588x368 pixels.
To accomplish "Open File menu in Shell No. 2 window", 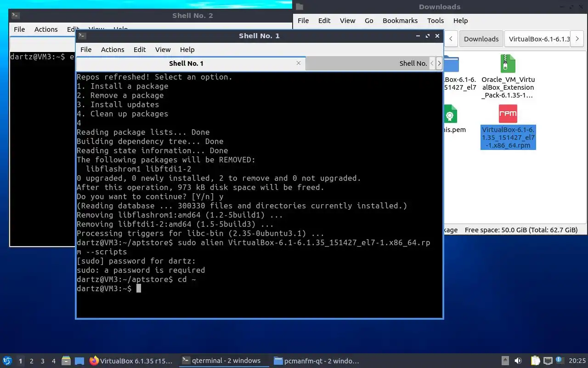I will tap(19, 29).
